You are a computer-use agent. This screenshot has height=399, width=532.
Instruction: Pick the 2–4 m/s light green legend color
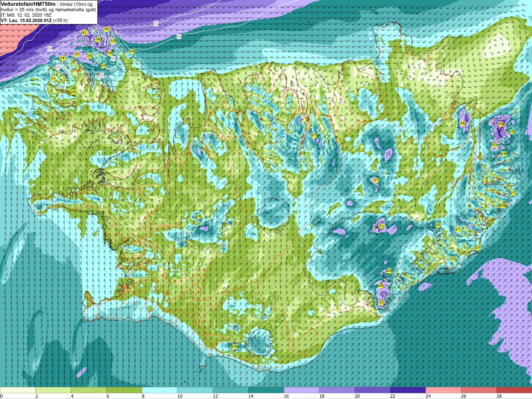[x=53, y=390]
